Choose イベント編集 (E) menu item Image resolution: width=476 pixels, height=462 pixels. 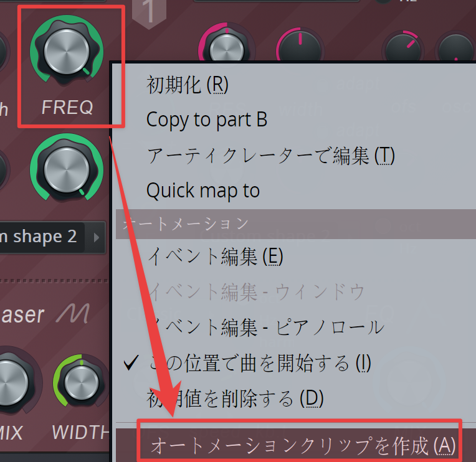(x=215, y=257)
